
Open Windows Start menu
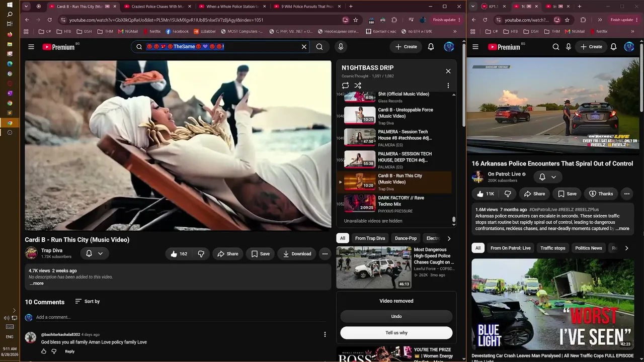pos(10,5)
